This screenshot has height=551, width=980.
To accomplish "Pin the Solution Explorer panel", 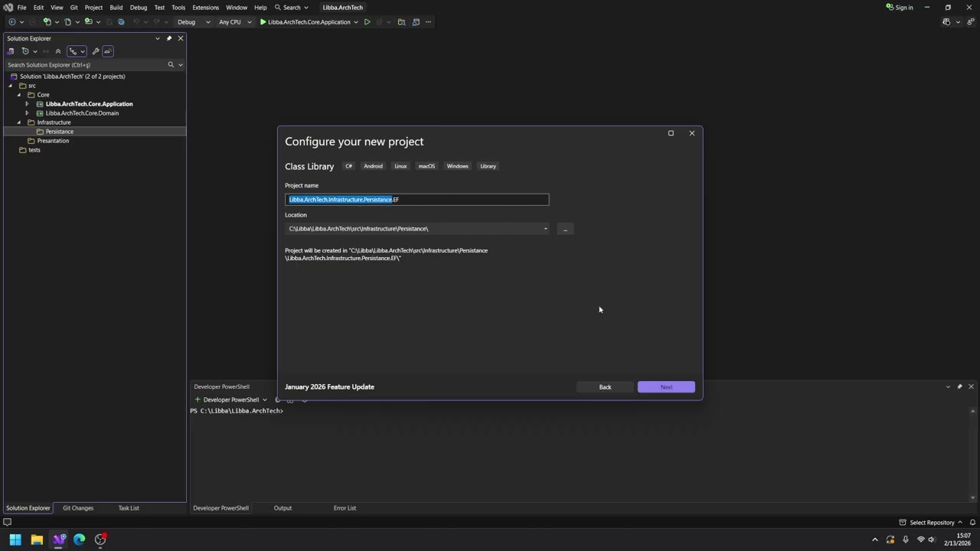I will click(169, 38).
